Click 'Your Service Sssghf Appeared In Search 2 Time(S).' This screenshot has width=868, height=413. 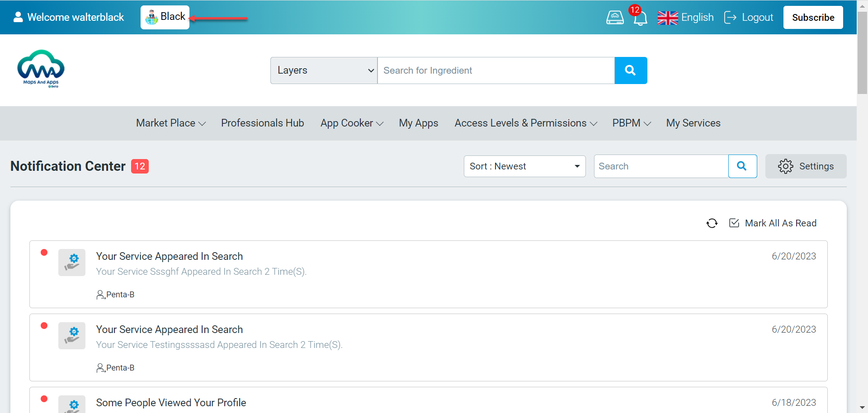tap(201, 272)
